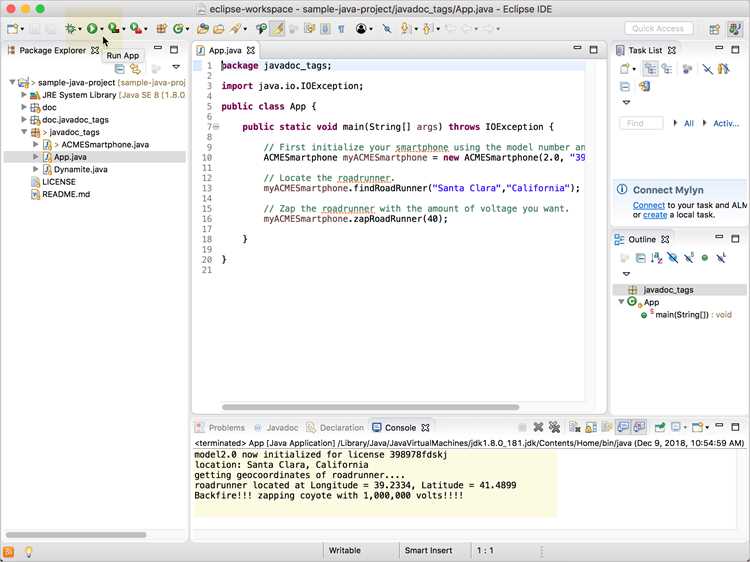Switch to the Declaration tab

[335, 428]
